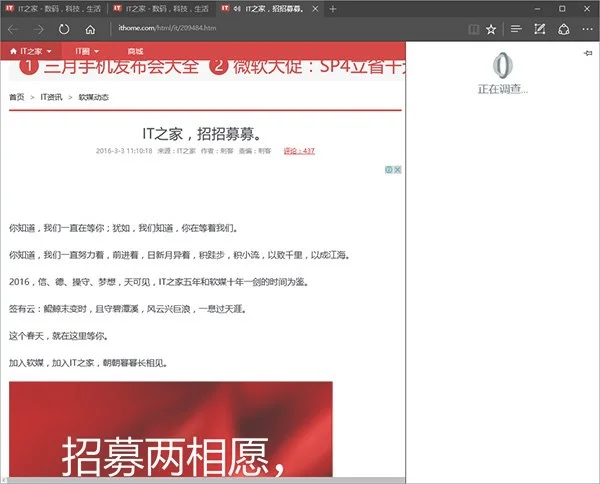
Task: Close the IT之家，招招募募 tab
Action: (x=315, y=9)
